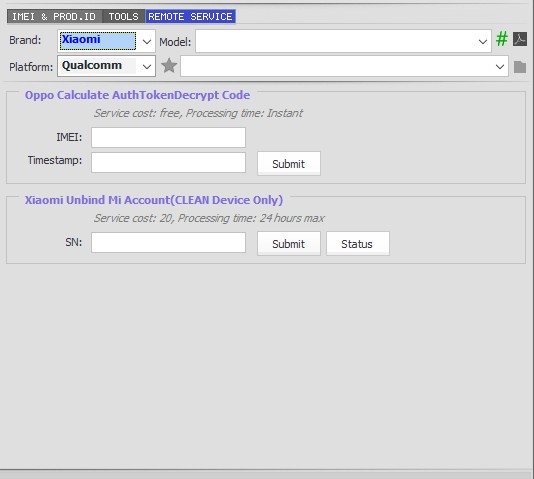Image resolution: width=534 pixels, height=479 pixels.
Task: Click the SN serial number field
Action: tap(168, 243)
